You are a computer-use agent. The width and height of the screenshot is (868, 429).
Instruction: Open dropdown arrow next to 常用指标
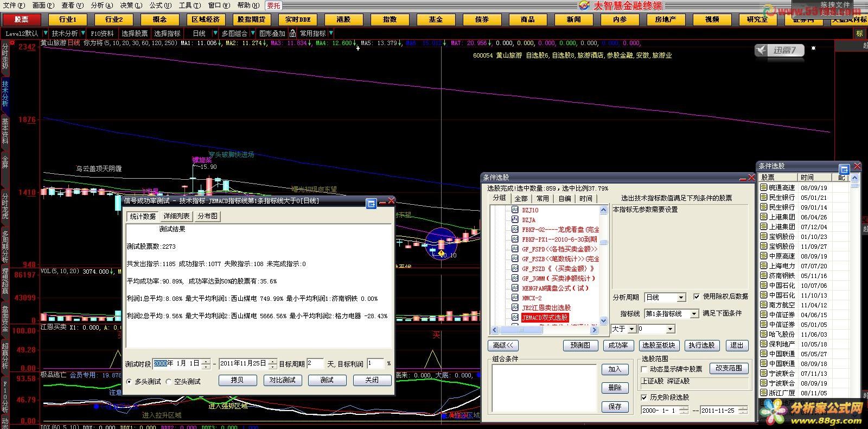click(x=330, y=33)
